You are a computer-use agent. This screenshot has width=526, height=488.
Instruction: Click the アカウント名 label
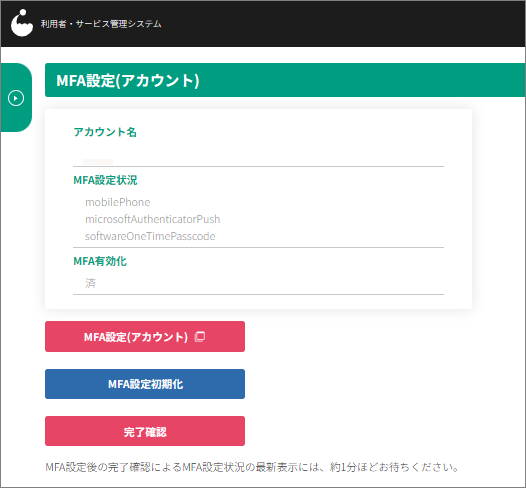[x=105, y=132]
